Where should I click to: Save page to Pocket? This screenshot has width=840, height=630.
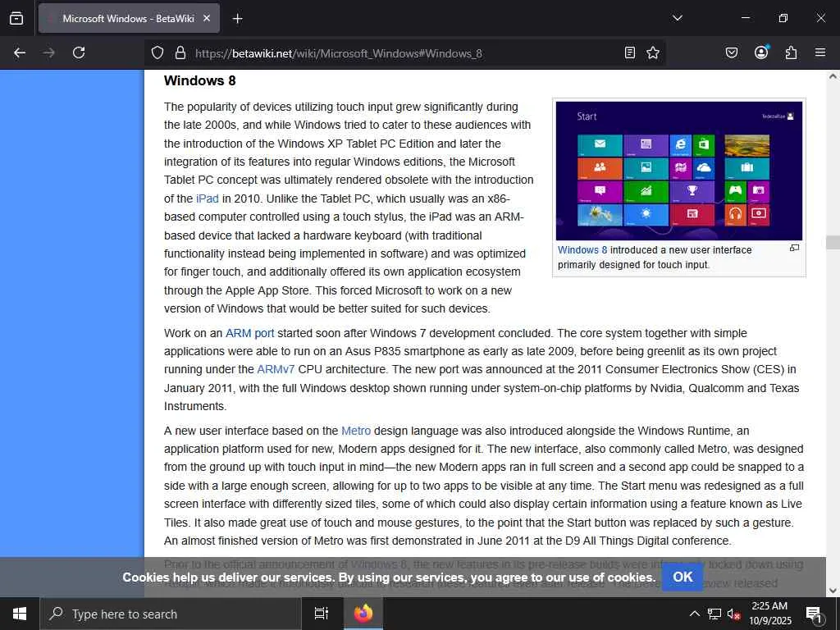pyautogui.click(x=731, y=52)
